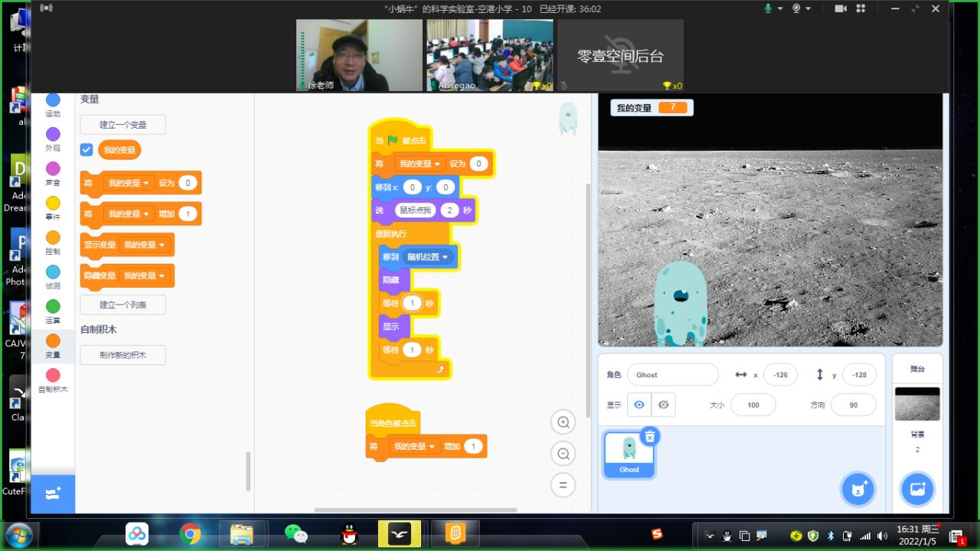Screen dimensions: 980x551
Task: Open WeChat from the taskbar
Action: pos(296,533)
